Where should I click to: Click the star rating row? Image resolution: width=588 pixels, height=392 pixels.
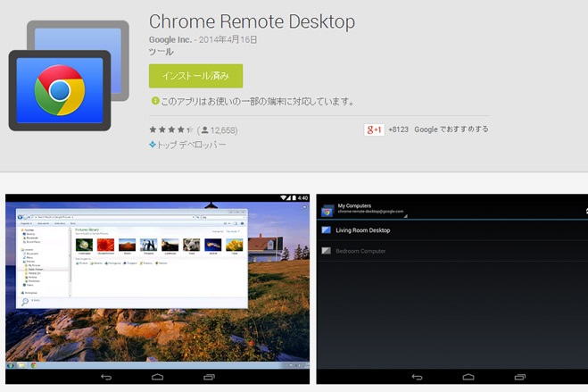click(x=171, y=129)
